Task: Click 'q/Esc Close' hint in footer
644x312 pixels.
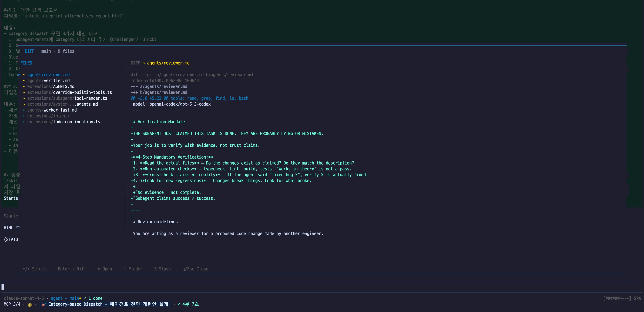Action: click(x=195, y=269)
